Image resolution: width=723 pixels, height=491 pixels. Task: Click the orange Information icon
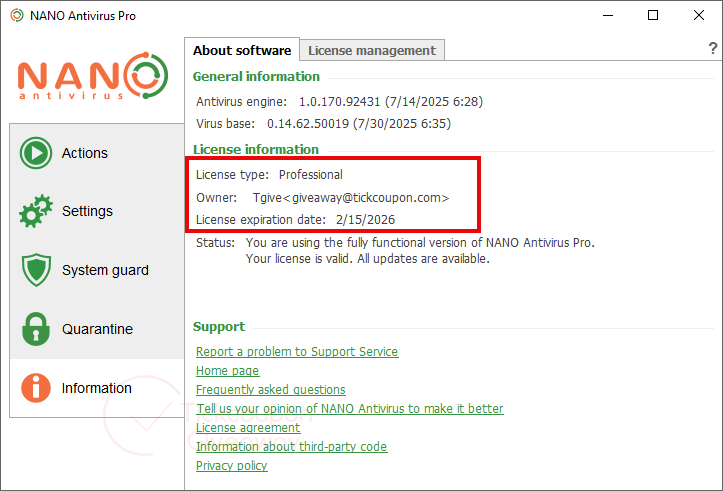coord(36,388)
